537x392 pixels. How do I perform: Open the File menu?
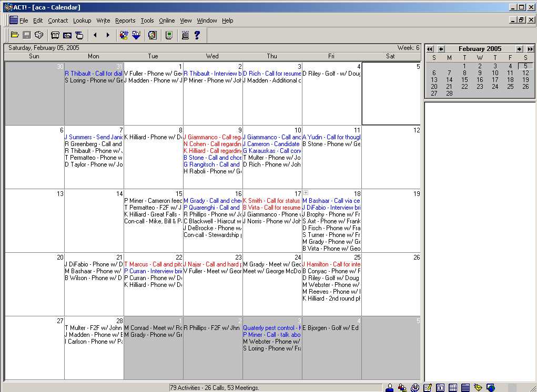click(x=24, y=20)
